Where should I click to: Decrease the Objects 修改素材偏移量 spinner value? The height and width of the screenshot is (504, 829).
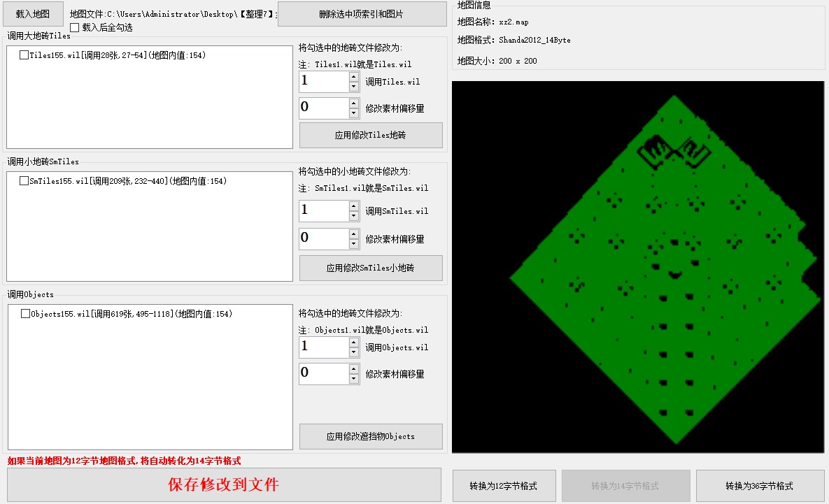tap(354, 379)
